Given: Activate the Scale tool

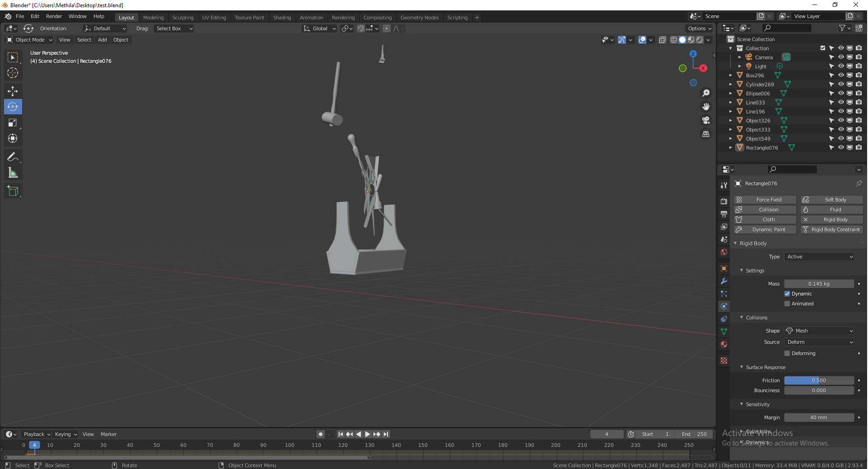Looking at the screenshot, I should click(13, 122).
